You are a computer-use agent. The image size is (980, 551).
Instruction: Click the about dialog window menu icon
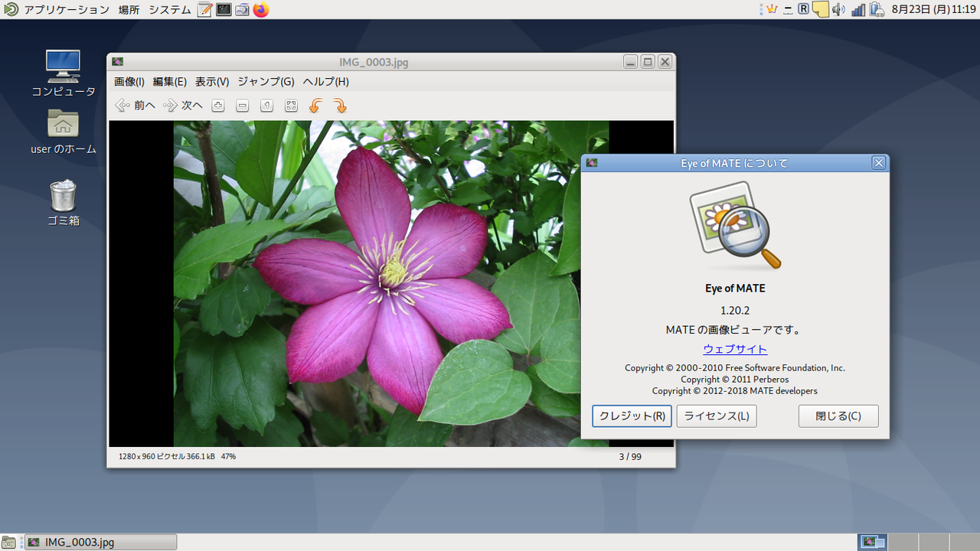[591, 163]
